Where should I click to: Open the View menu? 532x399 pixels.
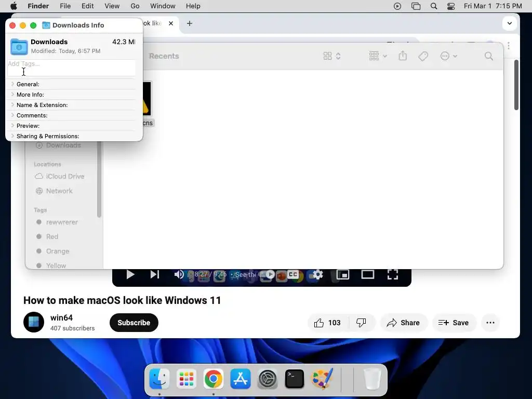tap(112, 6)
